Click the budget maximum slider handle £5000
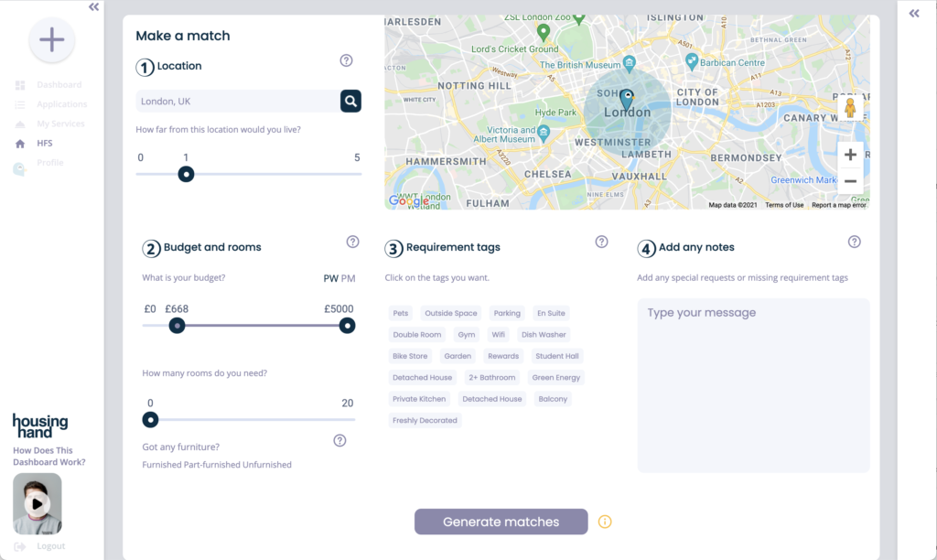 tap(347, 326)
